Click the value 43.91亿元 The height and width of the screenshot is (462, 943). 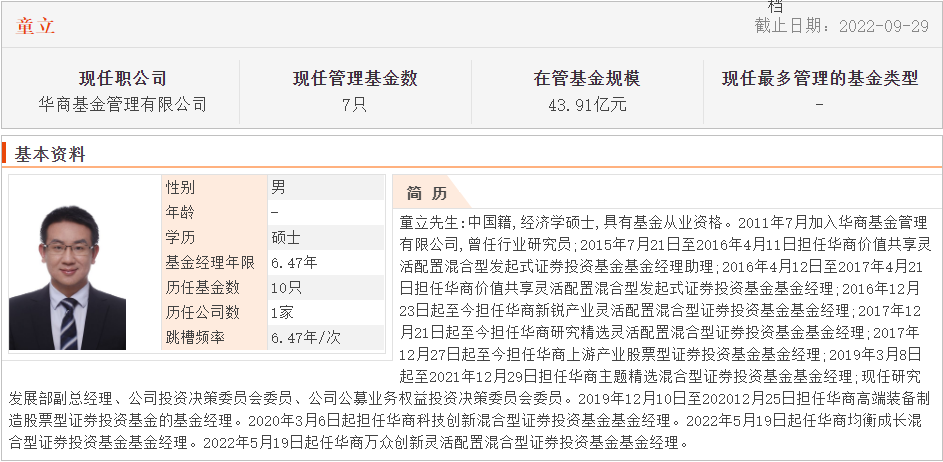[x=587, y=105]
